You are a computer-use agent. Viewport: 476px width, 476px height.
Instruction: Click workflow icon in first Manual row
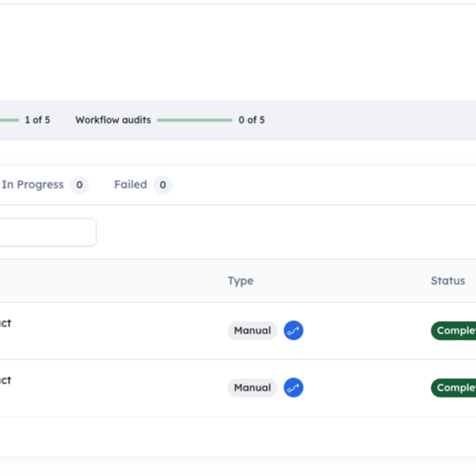point(294,330)
